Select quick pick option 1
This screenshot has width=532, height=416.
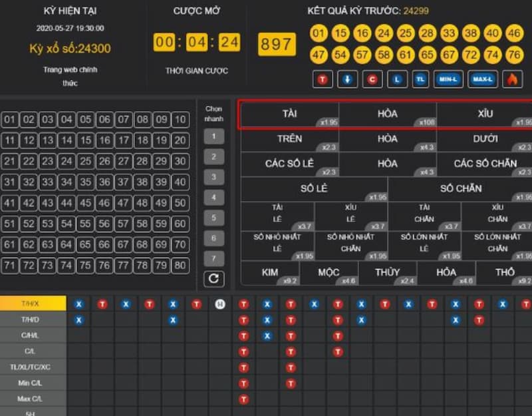point(213,136)
